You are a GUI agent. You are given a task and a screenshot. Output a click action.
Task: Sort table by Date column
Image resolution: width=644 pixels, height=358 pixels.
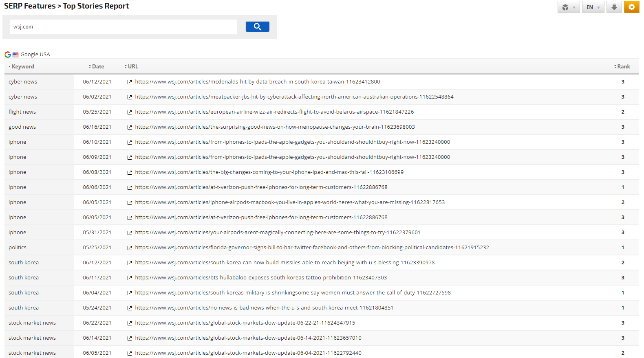point(97,67)
